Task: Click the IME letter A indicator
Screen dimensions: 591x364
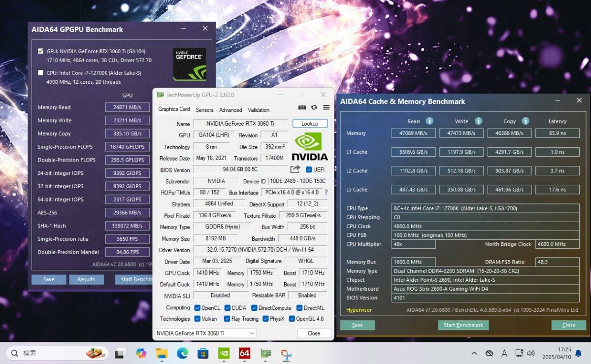Action: tap(504, 353)
